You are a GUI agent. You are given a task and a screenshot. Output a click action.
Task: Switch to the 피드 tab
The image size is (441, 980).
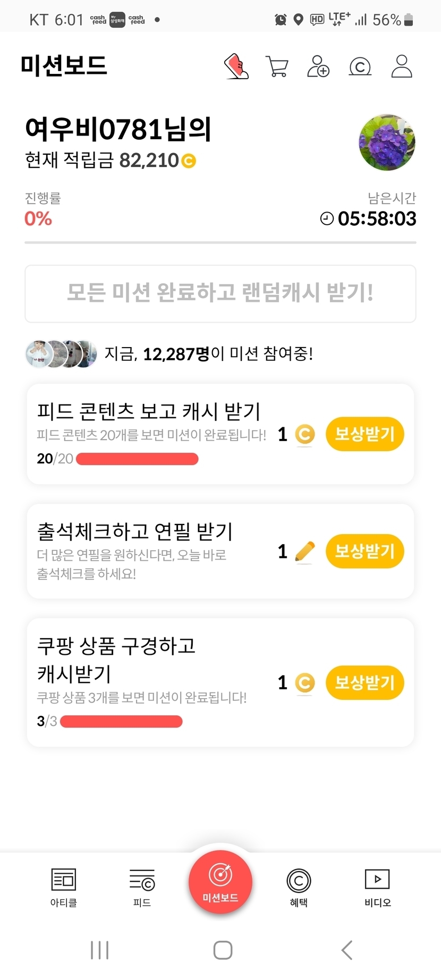point(142,886)
